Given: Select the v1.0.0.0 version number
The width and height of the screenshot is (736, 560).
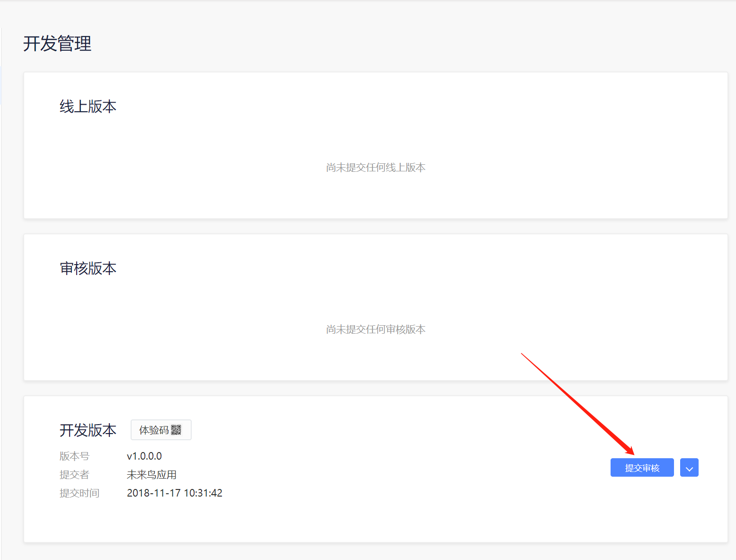Looking at the screenshot, I should pyautogui.click(x=144, y=456).
